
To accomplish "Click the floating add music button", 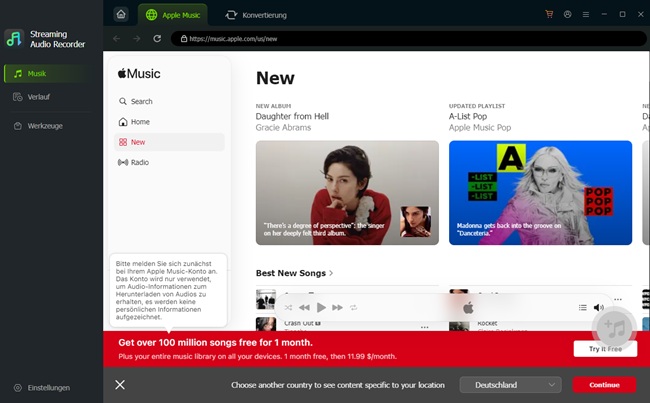I will click(616, 328).
